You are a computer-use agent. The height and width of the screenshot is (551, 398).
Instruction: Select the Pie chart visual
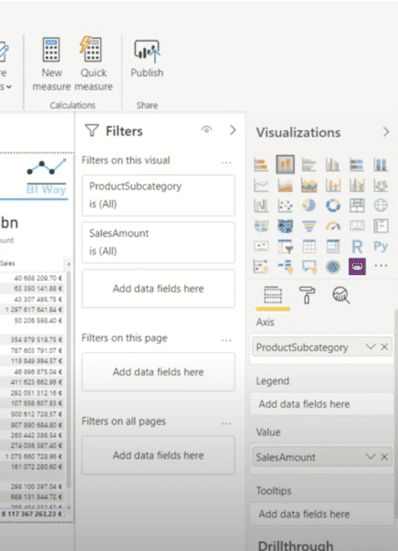pyautogui.click(x=309, y=205)
